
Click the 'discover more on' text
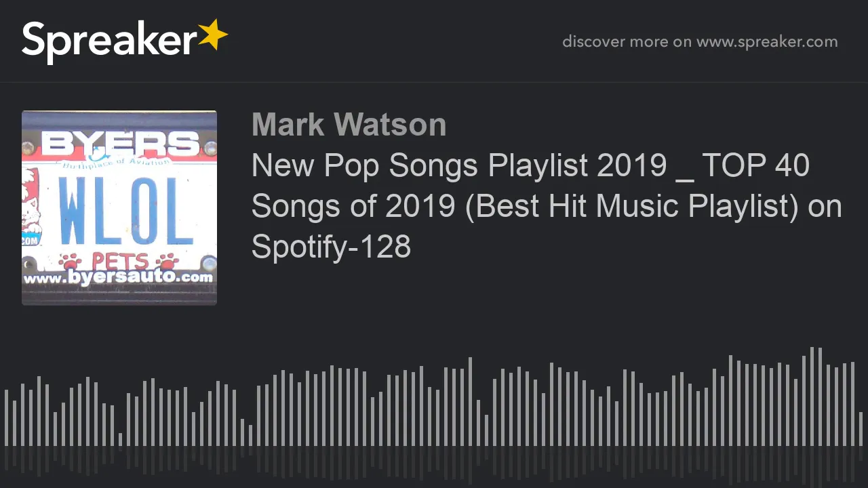(x=627, y=42)
